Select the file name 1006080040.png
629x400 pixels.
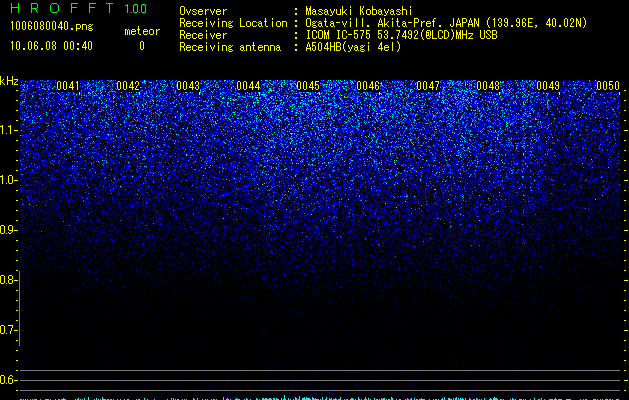click(51, 26)
